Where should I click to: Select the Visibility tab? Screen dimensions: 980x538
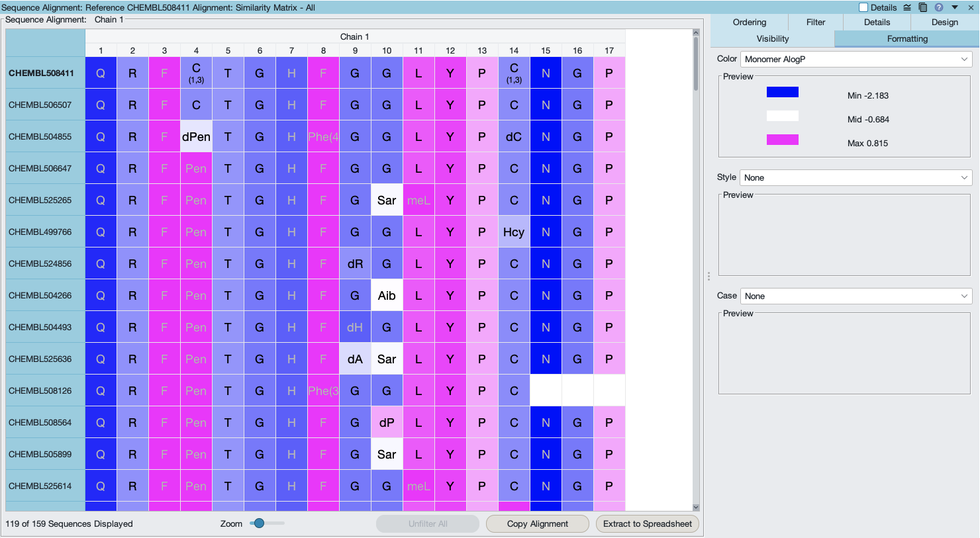(x=773, y=38)
